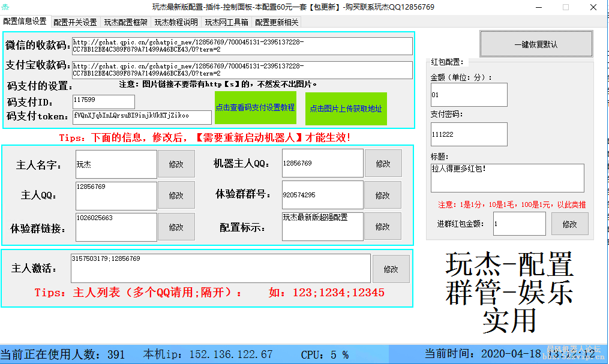The width and height of the screenshot is (609, 364).
Task: Open the 玩杰配置框架 tab
Action: tap(125, 22)
